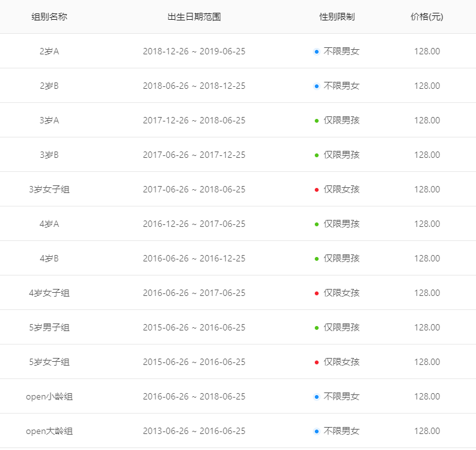Screen dimensions: 476x450
Task: Click date range 2016-06-26 ~ 2016-12-25
Action: click(194, 259)
